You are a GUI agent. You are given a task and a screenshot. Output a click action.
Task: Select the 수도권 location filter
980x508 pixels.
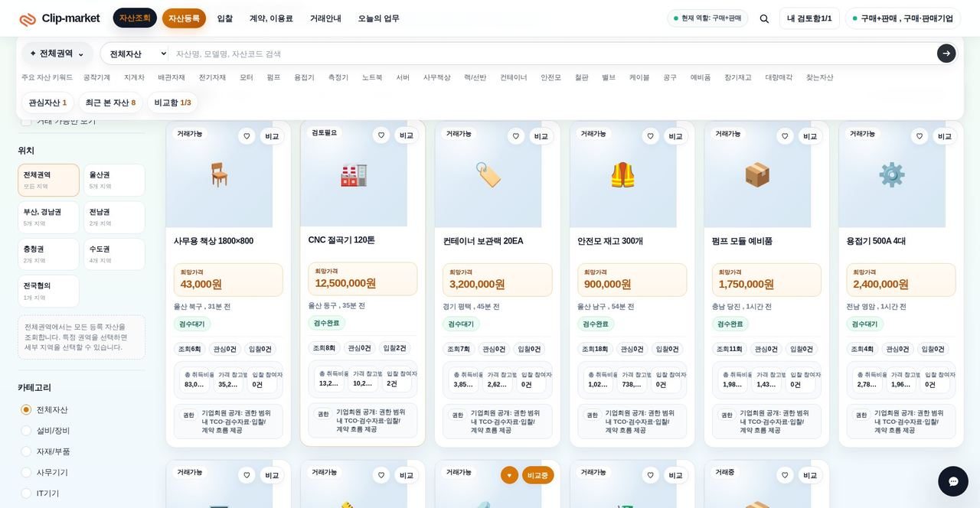(x=114, y=254)
